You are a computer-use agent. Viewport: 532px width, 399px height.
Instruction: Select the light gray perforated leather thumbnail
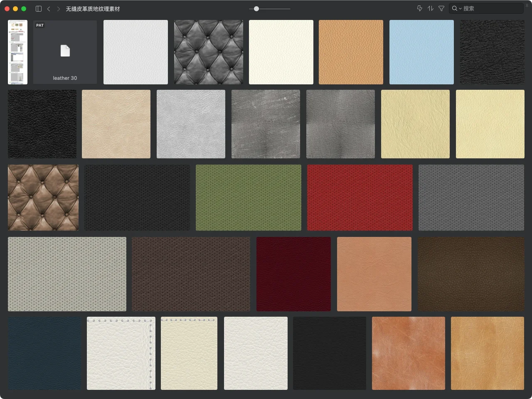pyautogui.click(x=67, y=274)
